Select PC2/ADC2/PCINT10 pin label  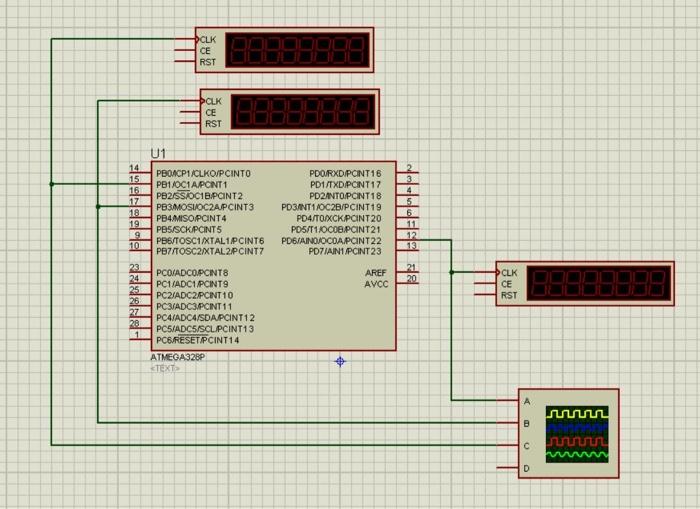click(x=195, y=295)
